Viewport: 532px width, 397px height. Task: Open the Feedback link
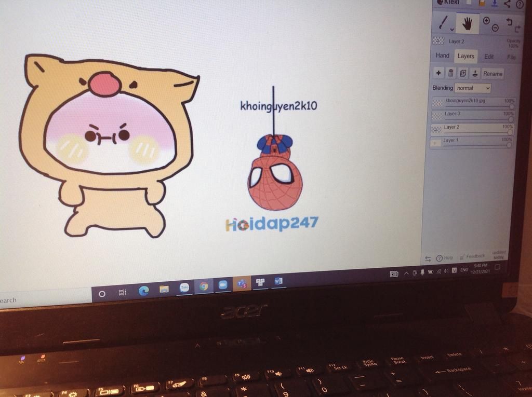click(x=472, y=257)
